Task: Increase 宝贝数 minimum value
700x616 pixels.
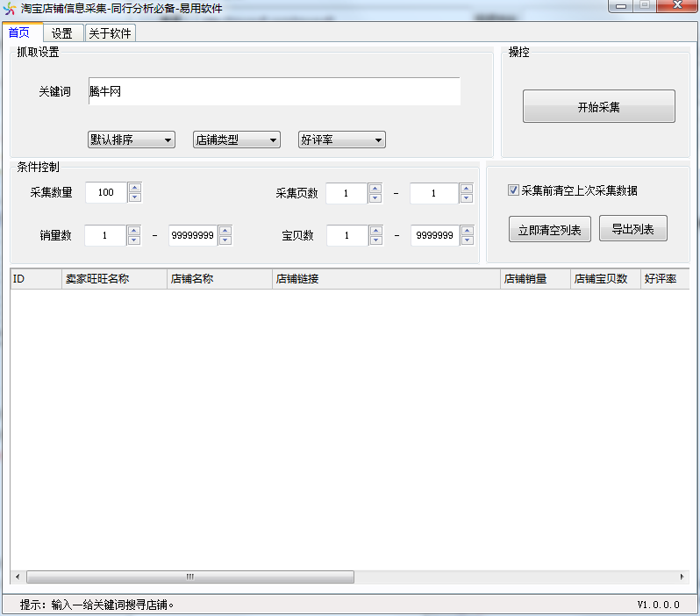Action: [x=376, y=231]
